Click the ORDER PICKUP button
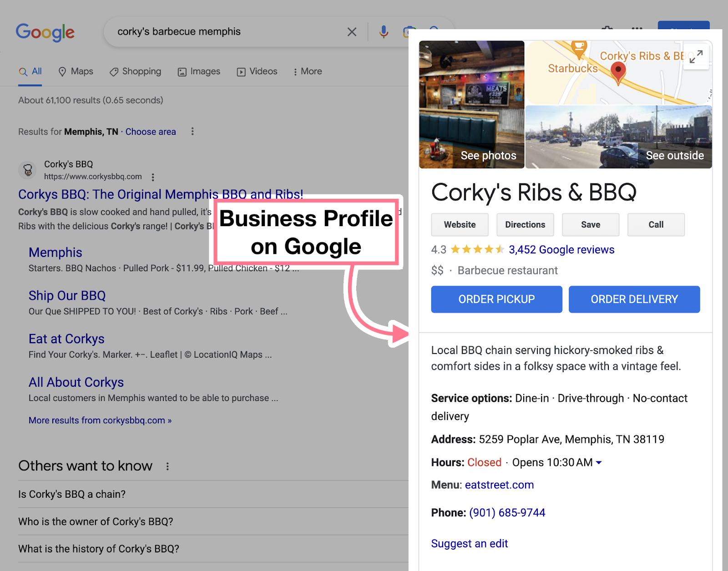 coord(497,299)
